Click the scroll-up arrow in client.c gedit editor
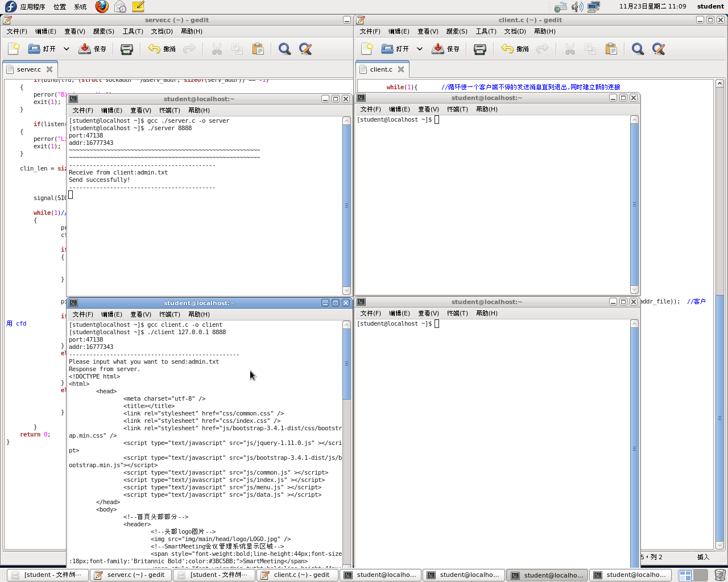The width and height of the screenshot is (728, 582). pyautogui.click(x=719, y=83)
